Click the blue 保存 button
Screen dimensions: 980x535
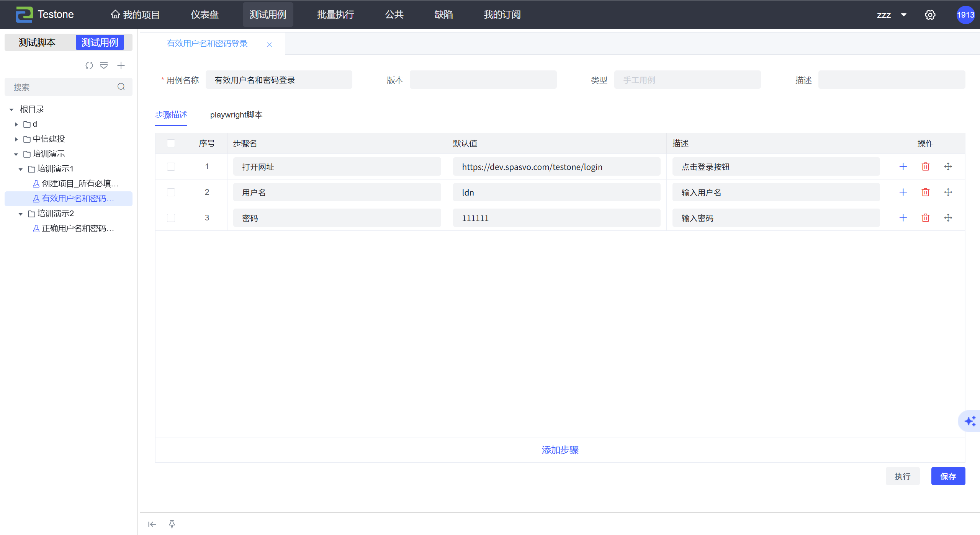pyautogui.click(x=948, y=476)
